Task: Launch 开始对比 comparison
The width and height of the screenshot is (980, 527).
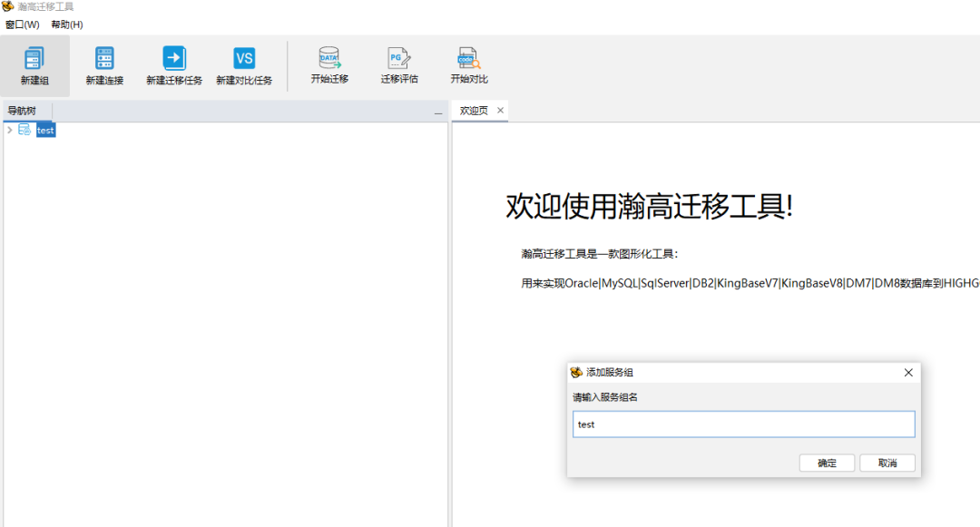Action: pos(469,65)
